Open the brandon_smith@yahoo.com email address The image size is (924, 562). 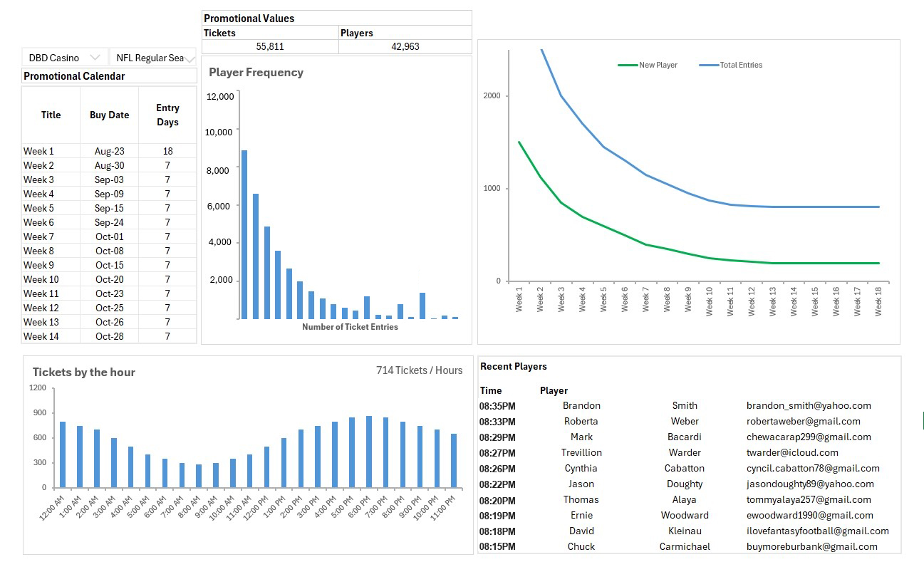809,405
